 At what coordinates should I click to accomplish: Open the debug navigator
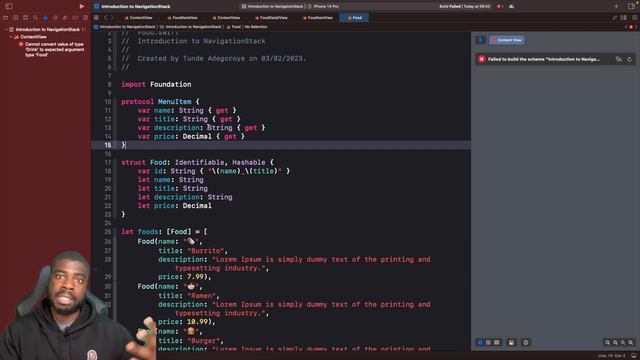[65, 18]
